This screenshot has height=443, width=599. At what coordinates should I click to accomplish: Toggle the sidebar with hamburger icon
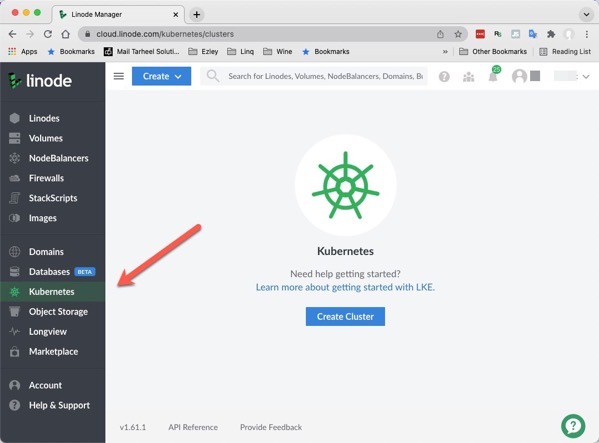click(x=119, y=76)
